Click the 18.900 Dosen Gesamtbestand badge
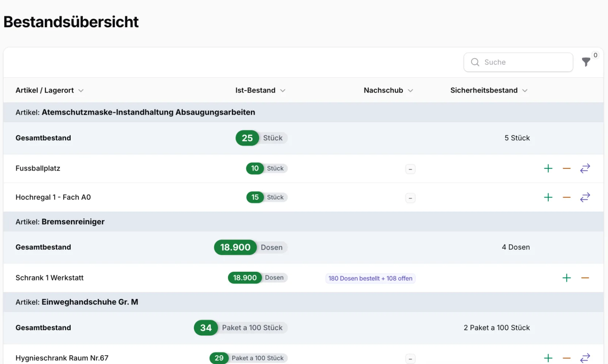Screen dimensions: 608x364 pos(251,247)
